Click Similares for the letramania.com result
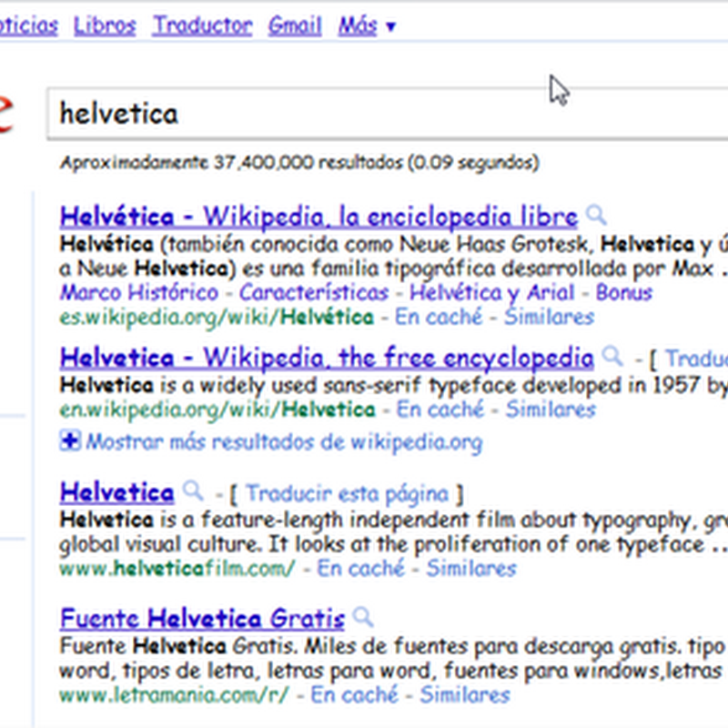Screen dimensions: 728x728 (464, 695)
